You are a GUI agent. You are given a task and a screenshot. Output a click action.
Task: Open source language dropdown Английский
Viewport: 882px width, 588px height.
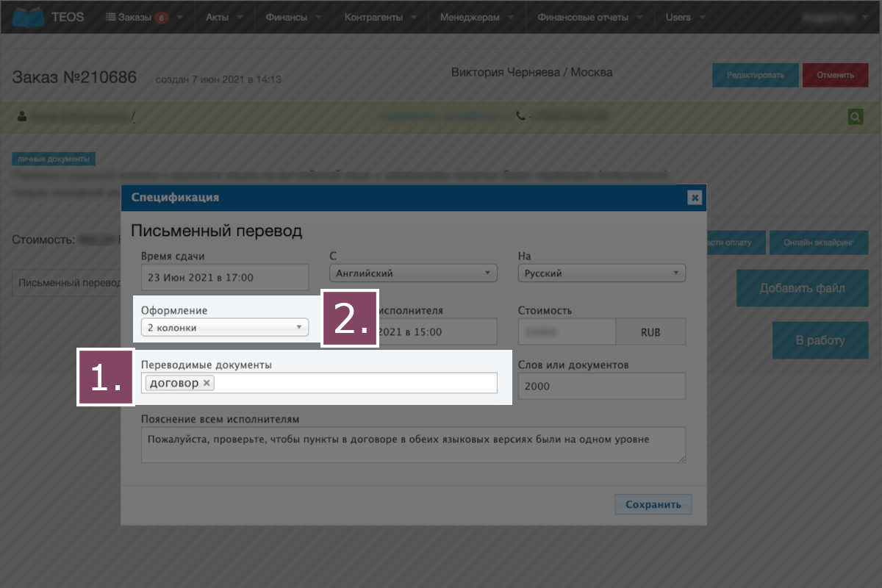point(413,273)
